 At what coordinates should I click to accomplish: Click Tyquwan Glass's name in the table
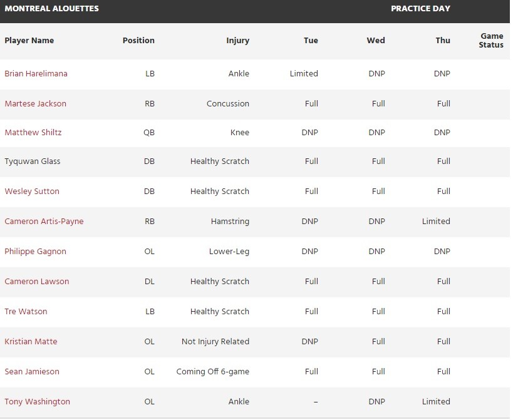pyautogui.click(x=32, y=161)
